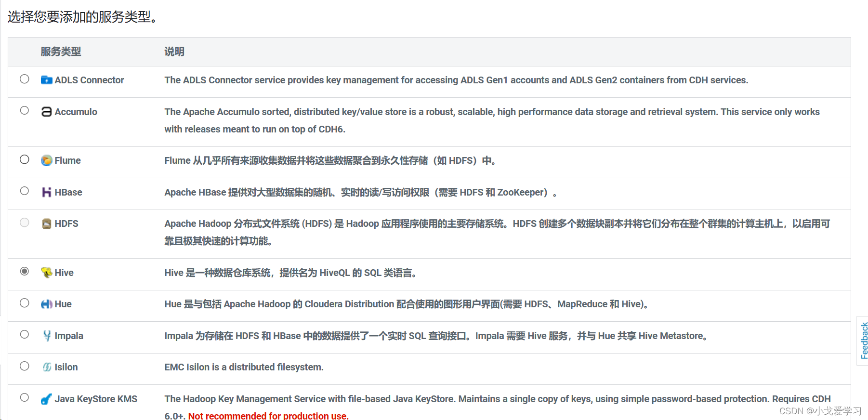Click the Java KeyStore KMS service name
The height and width of the screenshot is (420, 868).
96,399
